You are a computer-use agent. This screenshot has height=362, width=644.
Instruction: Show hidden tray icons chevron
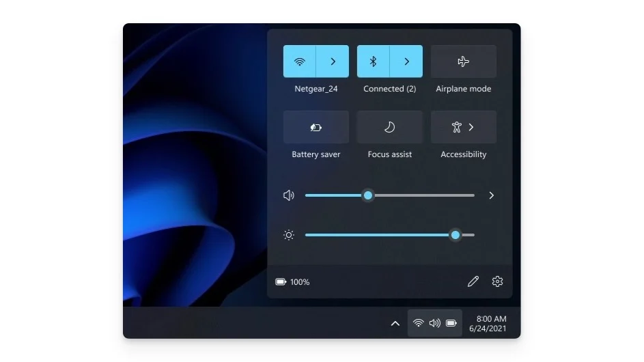click(x=395, y=323)
